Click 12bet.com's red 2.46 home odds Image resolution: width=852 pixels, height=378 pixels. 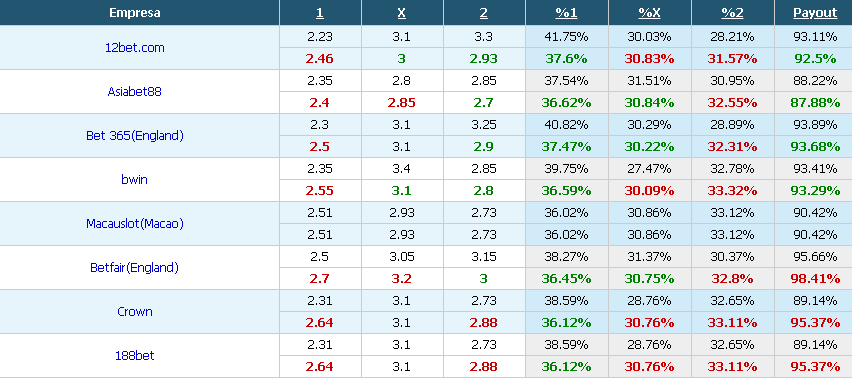[320, 59]
